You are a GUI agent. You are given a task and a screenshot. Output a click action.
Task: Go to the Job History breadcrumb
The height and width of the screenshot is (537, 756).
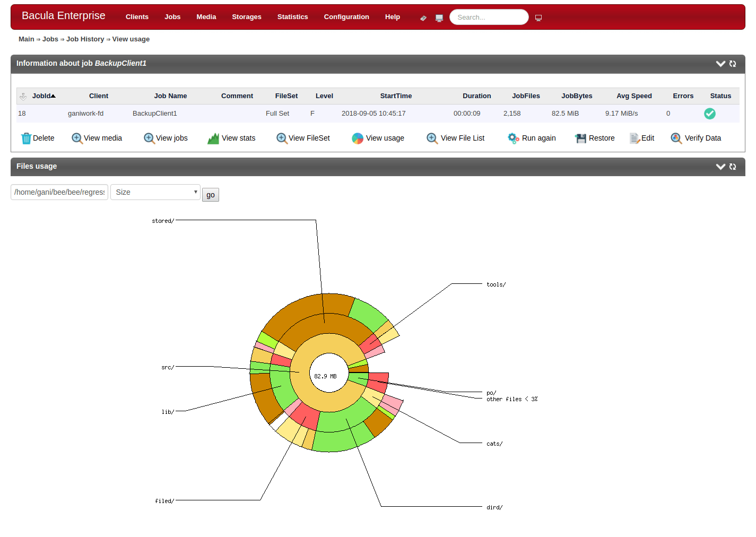pyautogui.click(x=85, y=39)
